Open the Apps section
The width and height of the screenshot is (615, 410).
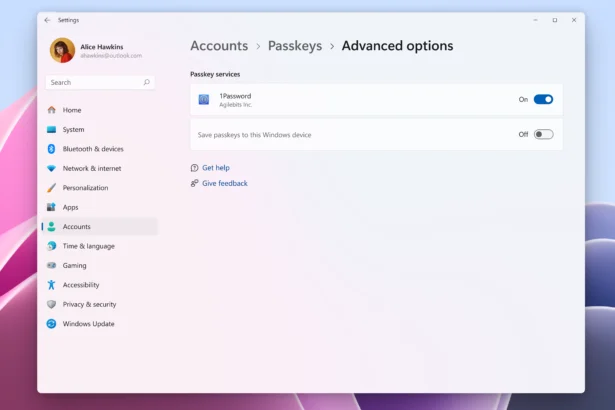click(100, 207)
